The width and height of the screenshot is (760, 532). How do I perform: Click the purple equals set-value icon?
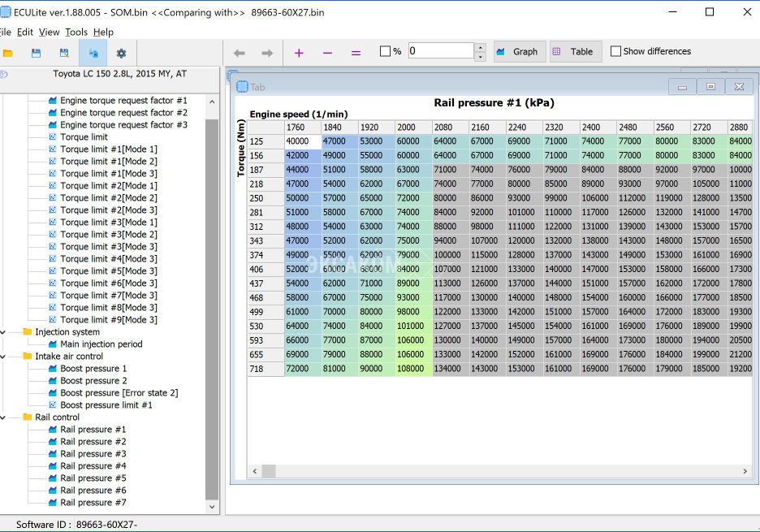356,53
